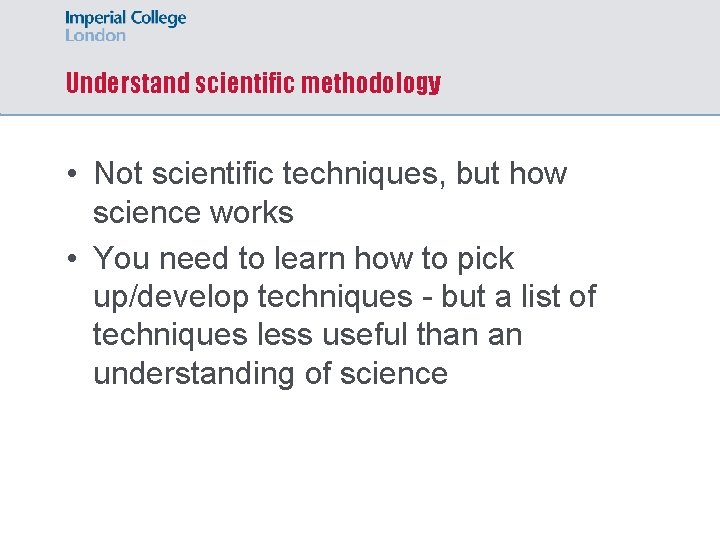Click the word scientific in the red title

click(245, 83)
